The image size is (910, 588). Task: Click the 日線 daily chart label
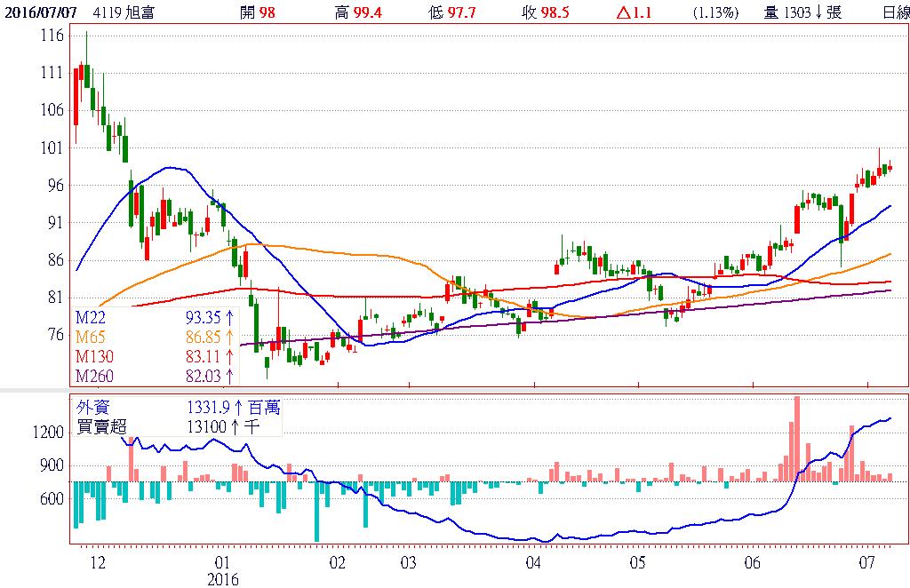pyautogui.click(x=896, y=12)
